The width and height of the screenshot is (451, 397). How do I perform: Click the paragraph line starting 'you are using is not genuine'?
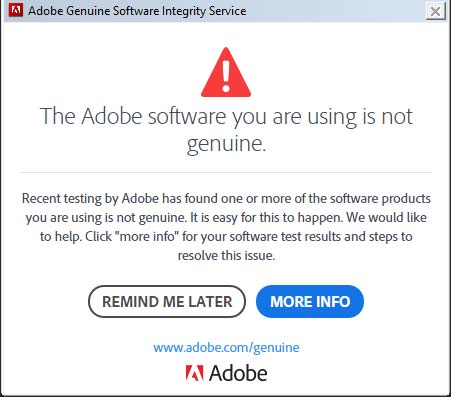click(x=226, y=218)
